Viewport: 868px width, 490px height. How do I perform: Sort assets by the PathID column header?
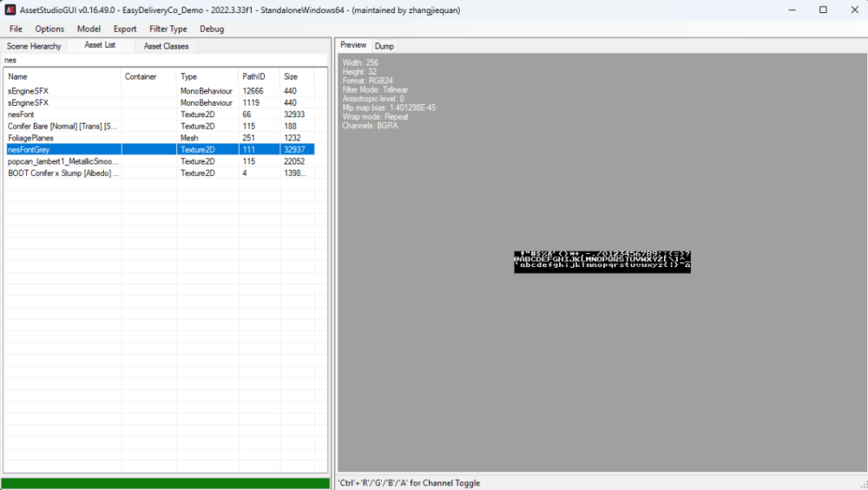tap(259, 76)
